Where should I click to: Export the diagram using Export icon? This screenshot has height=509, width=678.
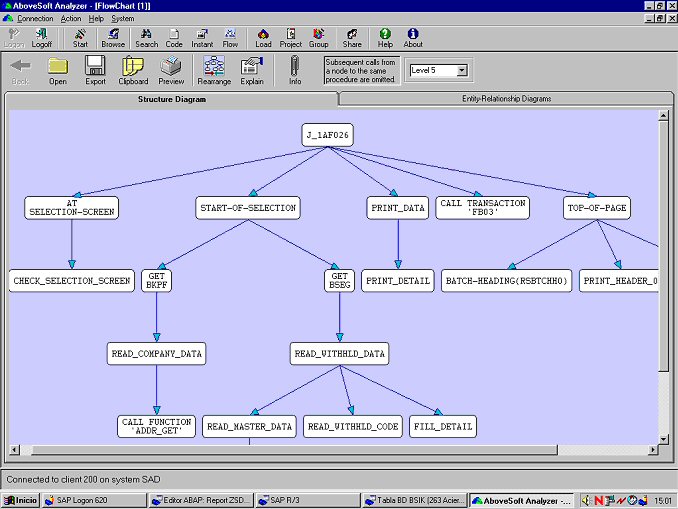[x=95, y=70]
